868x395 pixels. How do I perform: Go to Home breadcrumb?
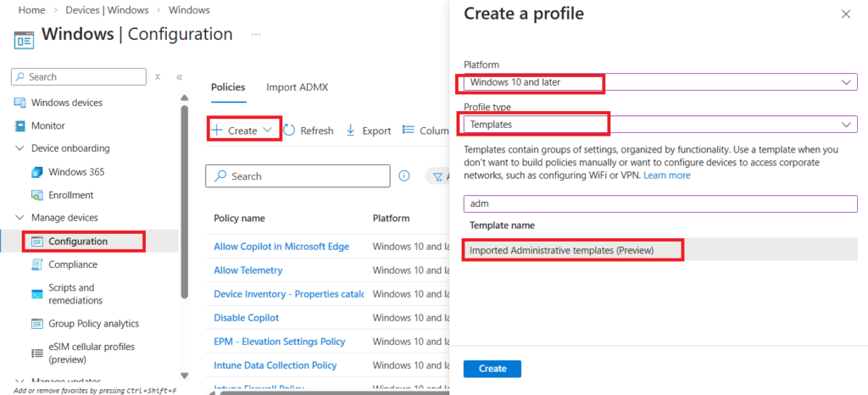31,10
